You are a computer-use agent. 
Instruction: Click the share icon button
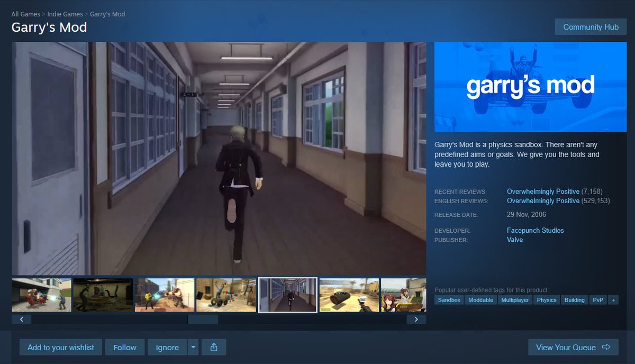pyautogui.click(x=214, y=347)
